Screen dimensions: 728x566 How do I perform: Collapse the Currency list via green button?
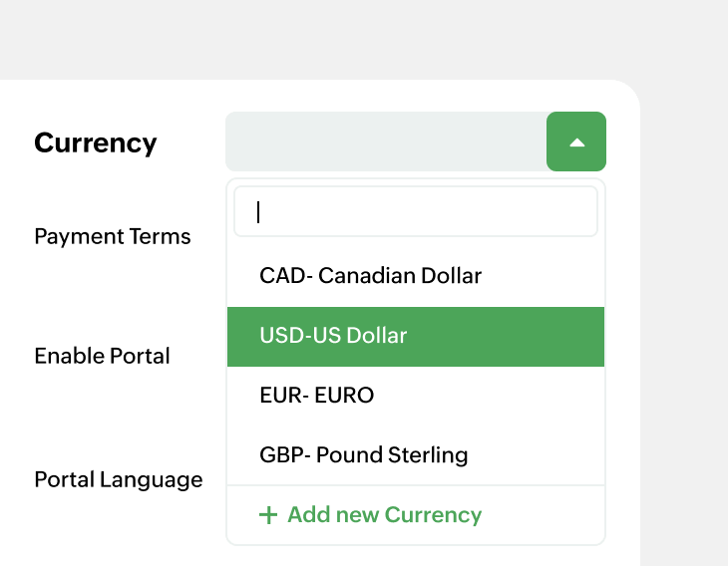[x=576, y=141]
